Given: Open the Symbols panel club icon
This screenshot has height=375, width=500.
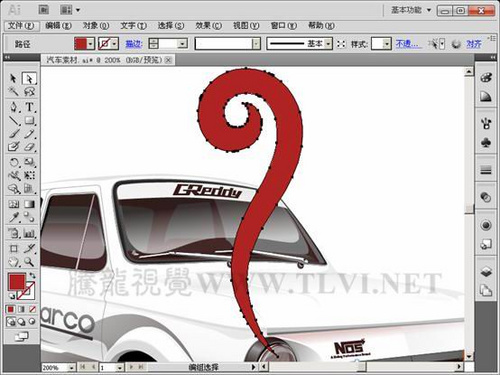Looking at the screenshot, I should (x=486, y=143).
